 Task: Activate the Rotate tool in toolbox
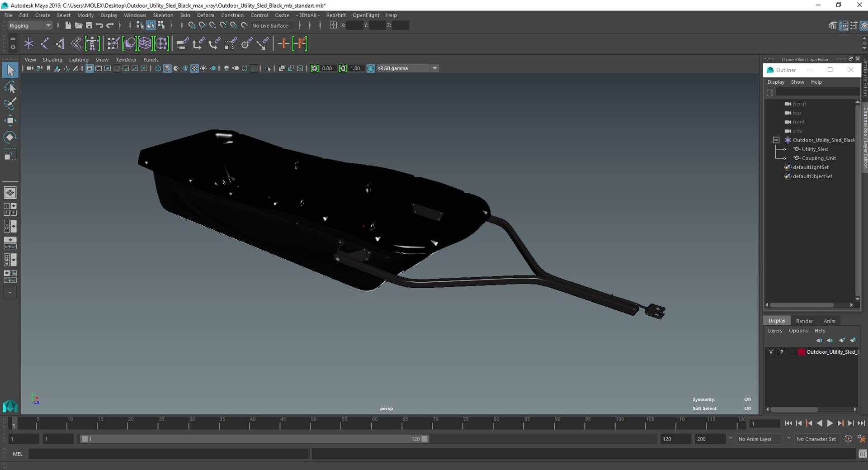click(10, 137)
